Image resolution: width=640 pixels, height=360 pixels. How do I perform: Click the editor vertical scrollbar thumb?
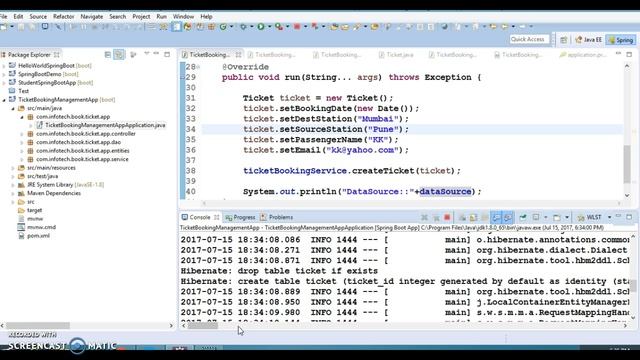(x=627, y=164)
